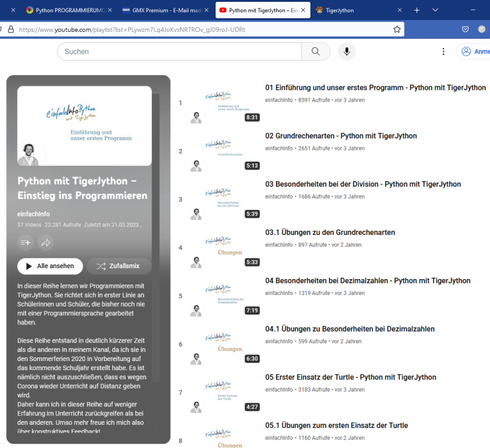Open YouTube settings three-dot menu
490x448 pixels.
443,51
